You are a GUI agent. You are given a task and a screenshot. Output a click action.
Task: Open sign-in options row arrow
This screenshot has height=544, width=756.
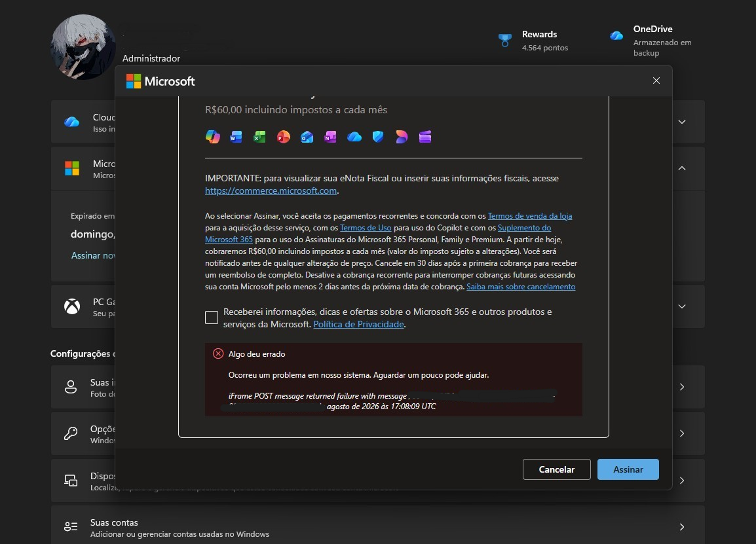(682, 433)
